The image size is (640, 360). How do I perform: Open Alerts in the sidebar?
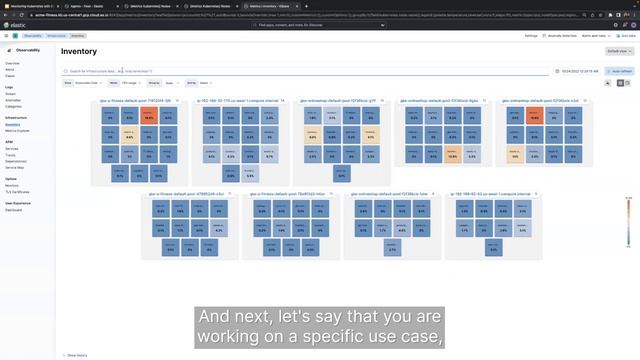coord(9,69)
